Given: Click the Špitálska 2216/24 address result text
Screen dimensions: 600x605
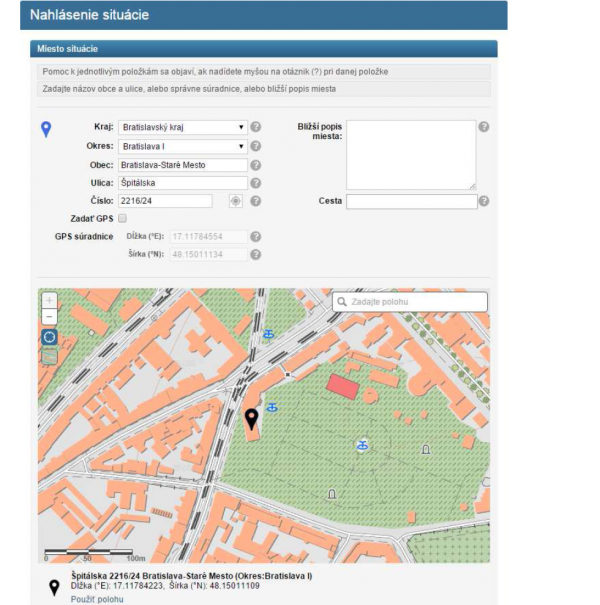Looking at the screenshot, I should click(x=191, y=576).
